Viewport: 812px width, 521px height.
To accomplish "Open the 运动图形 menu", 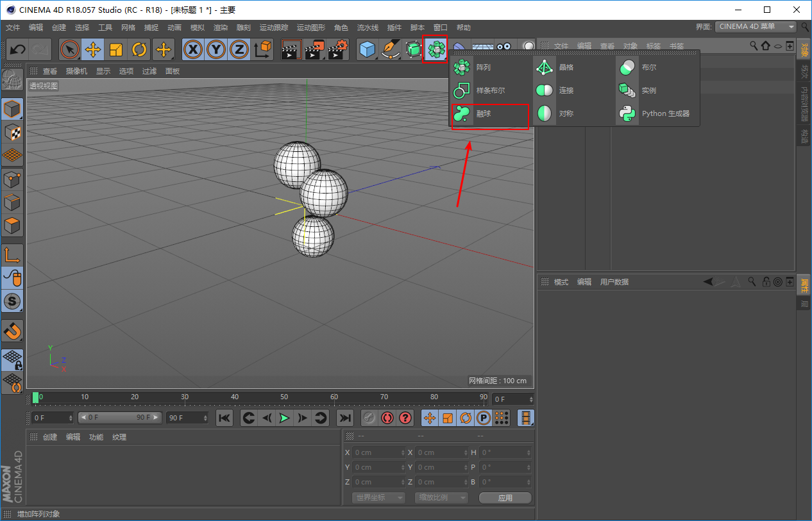I will [x=311, y=28].
